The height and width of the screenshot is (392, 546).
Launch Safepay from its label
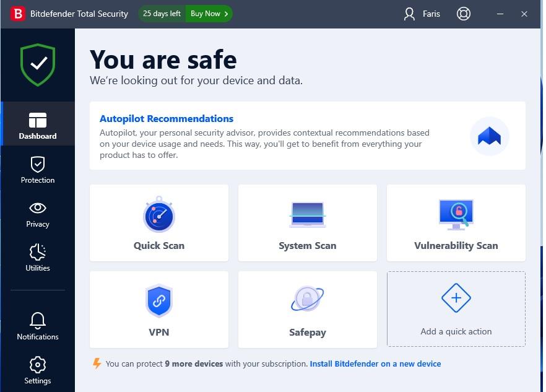coord(308,333)
